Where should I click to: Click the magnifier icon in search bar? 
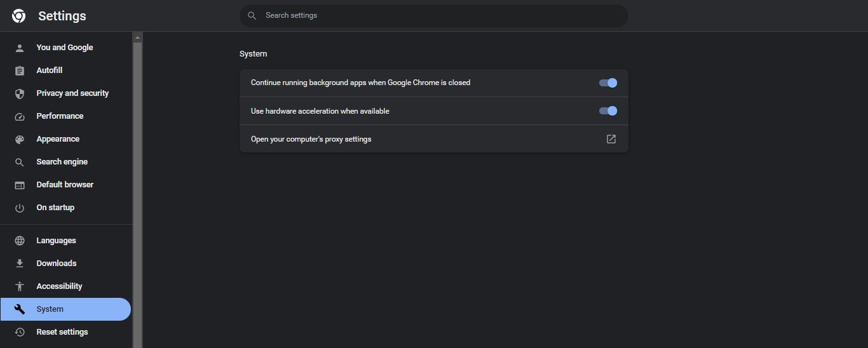pos(252,15)
